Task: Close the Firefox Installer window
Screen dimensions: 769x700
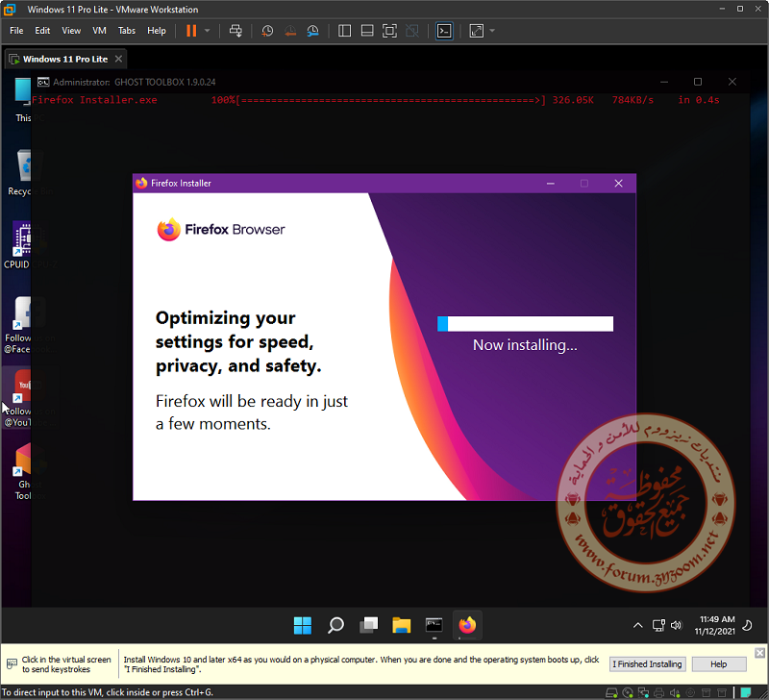Action: point(618,184)
